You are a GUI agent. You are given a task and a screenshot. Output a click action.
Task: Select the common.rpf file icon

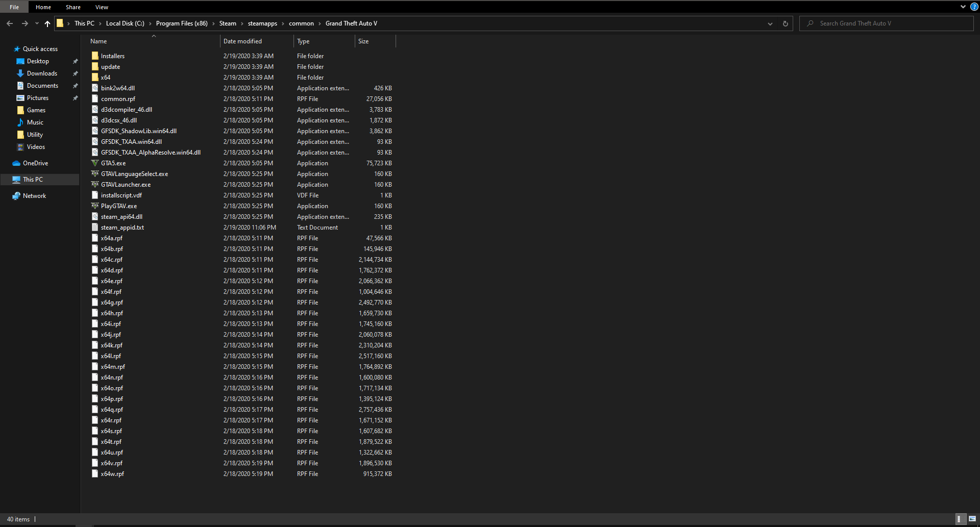pyautogui.click(x=95, y=99)
